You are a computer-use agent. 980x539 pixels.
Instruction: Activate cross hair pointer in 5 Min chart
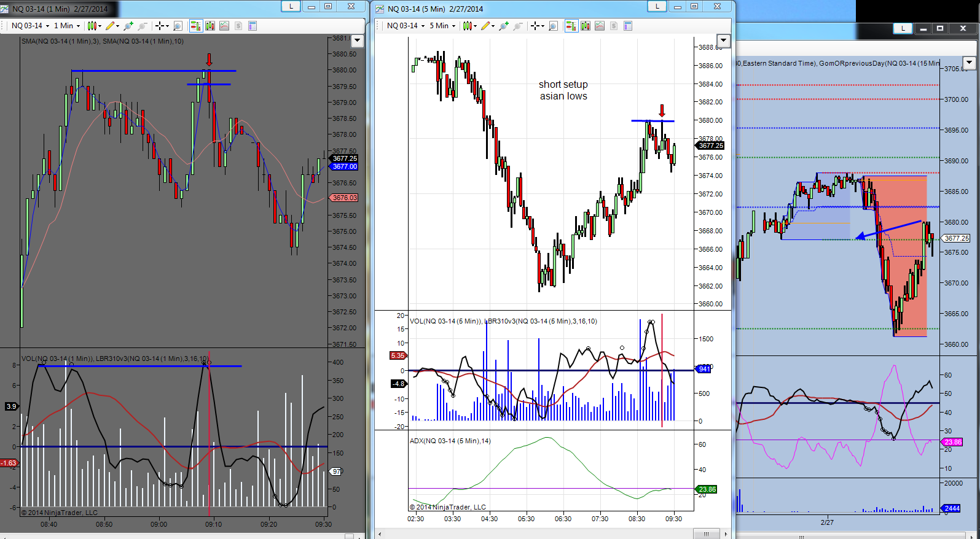(x=535, y=26)
